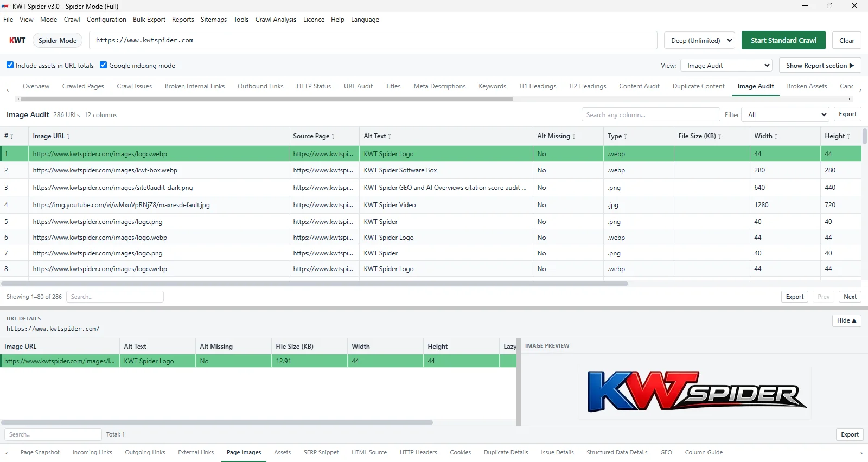Image resolution: width=868 pixels, height=462 pixels.
Task: Select row 2 kwt-box.webp image URL
Action: point(105,170)
